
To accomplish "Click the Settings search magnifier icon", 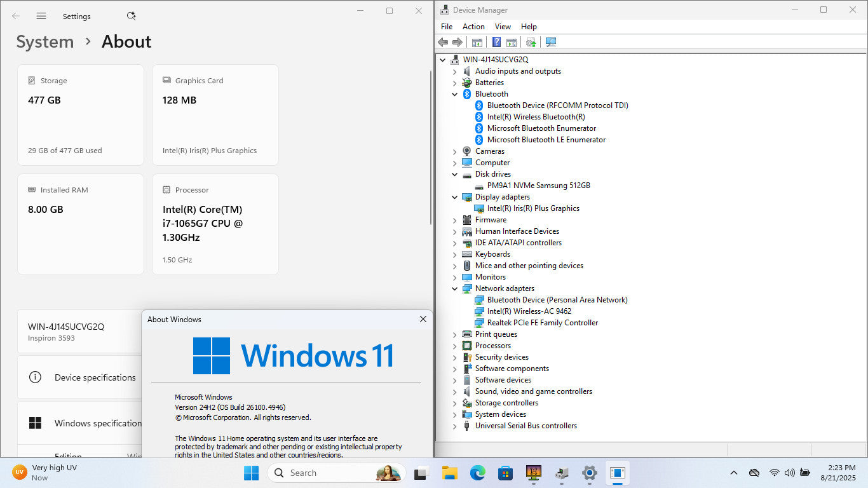I will [x=131, y=16].
